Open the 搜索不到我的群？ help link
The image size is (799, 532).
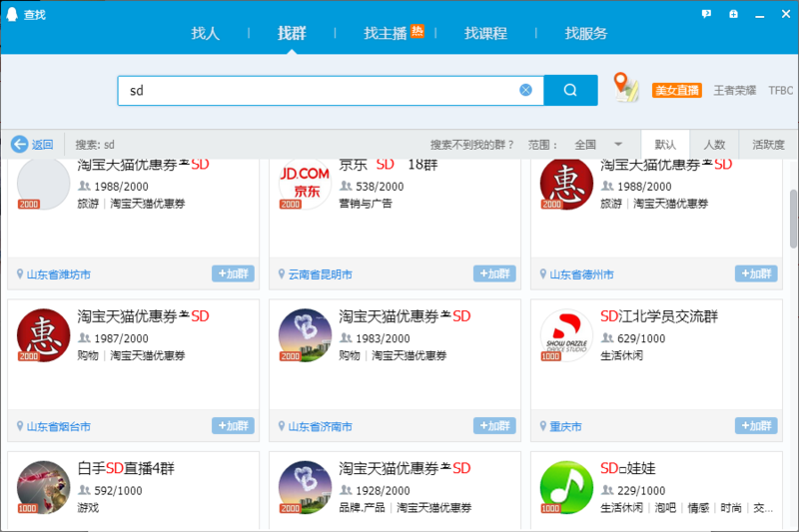pos(471,145)
